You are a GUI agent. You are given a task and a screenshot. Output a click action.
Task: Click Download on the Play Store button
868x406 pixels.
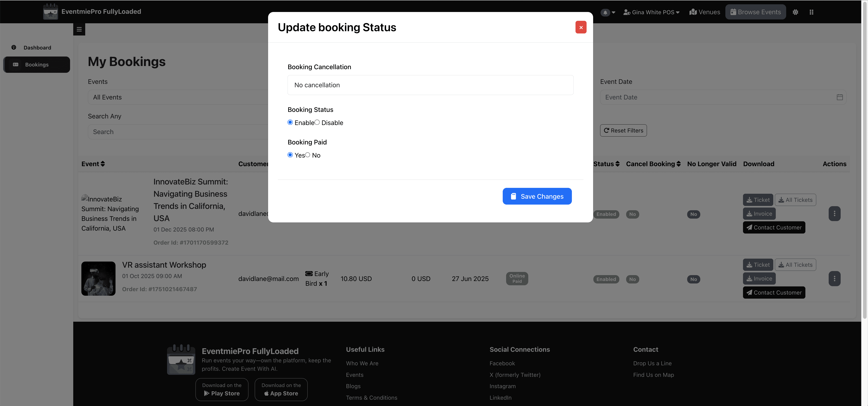[222, 389]
